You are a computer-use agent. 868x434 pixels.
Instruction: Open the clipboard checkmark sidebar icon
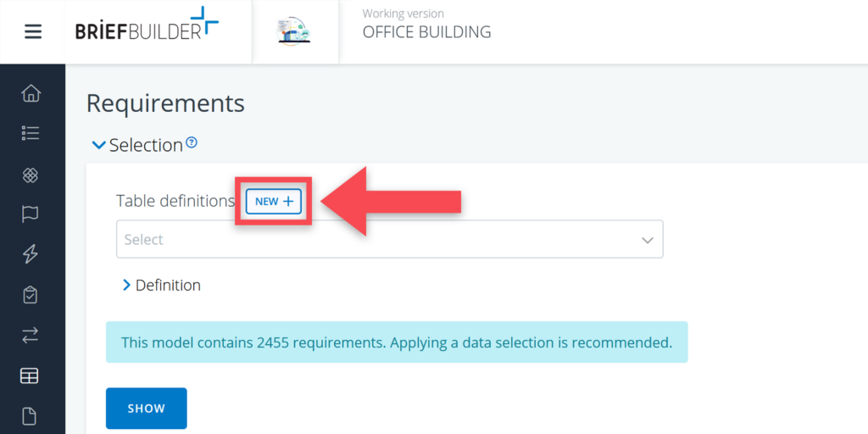(31, 295)
